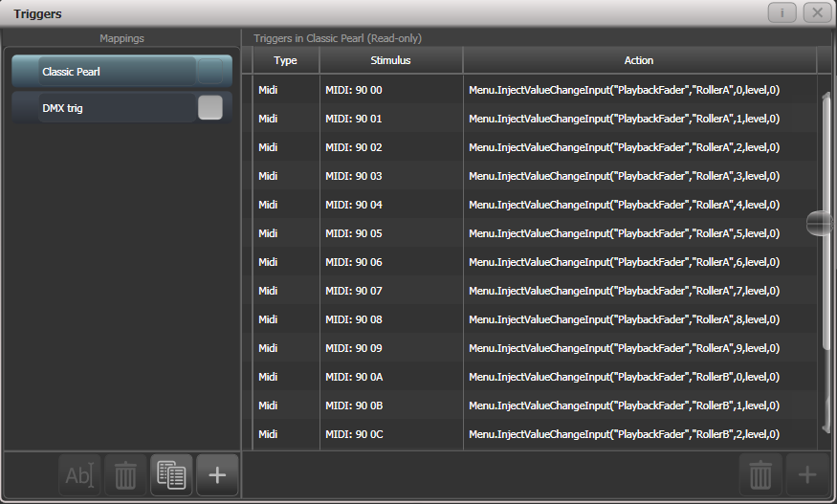Delete trigger using the right trash icon

click(760, 475)
